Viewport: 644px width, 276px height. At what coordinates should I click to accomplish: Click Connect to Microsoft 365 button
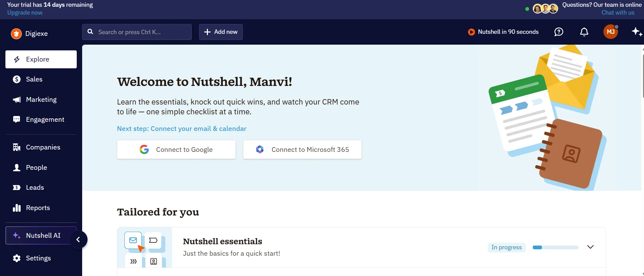tap(302, 149)
